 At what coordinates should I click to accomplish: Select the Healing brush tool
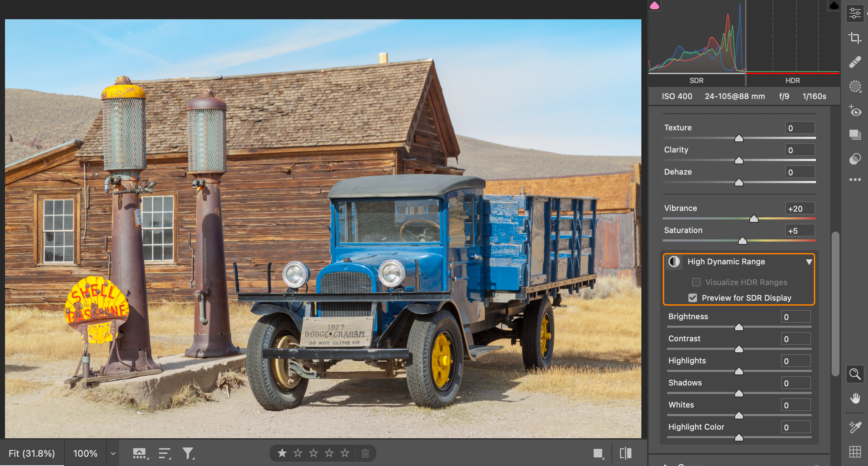(855, 62)
